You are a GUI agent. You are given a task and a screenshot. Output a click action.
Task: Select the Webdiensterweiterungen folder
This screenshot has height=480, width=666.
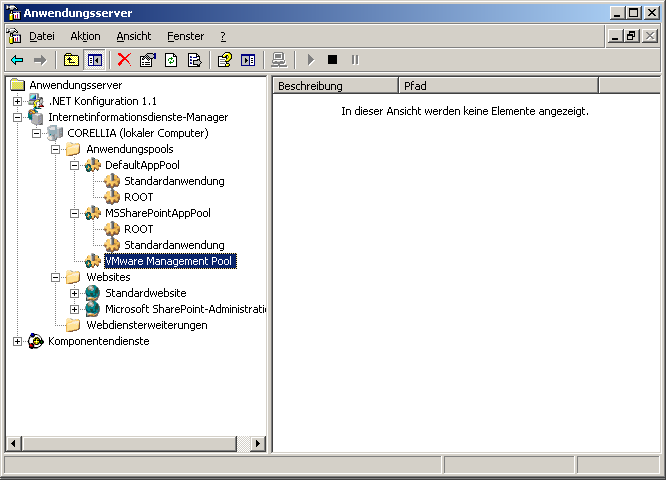(x=147, y=325)
